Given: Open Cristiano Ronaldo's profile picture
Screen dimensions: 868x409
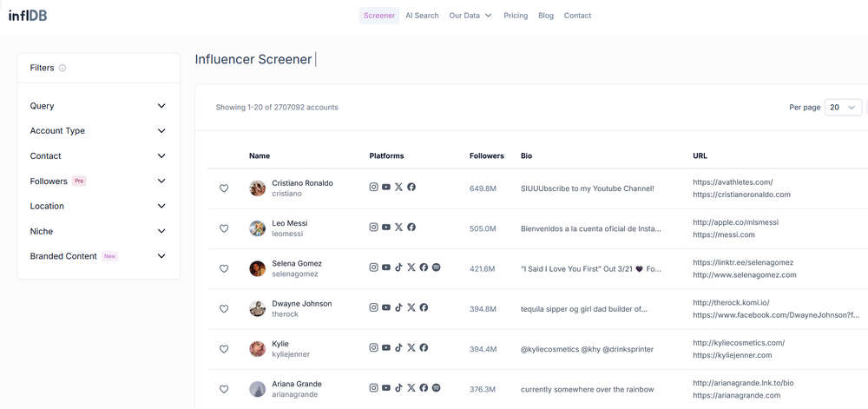Looking at the screenshot, I should (258, 188).
